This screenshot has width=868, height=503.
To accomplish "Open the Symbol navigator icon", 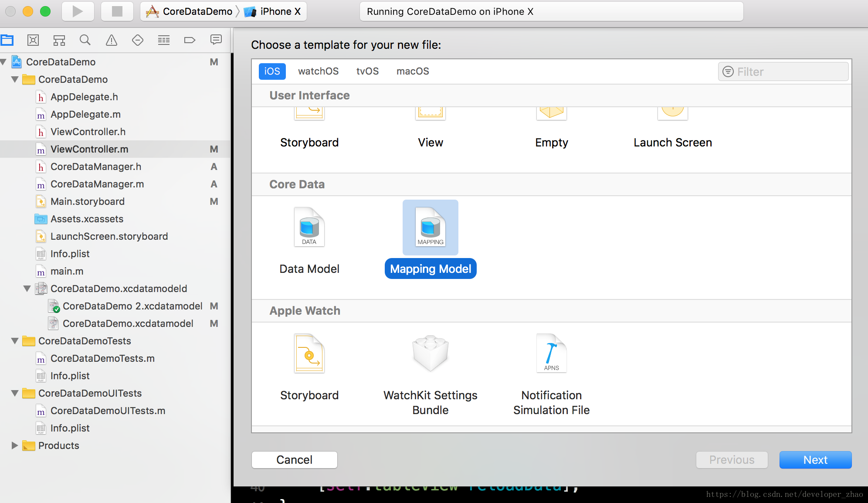I will click(x=59, y=41).
